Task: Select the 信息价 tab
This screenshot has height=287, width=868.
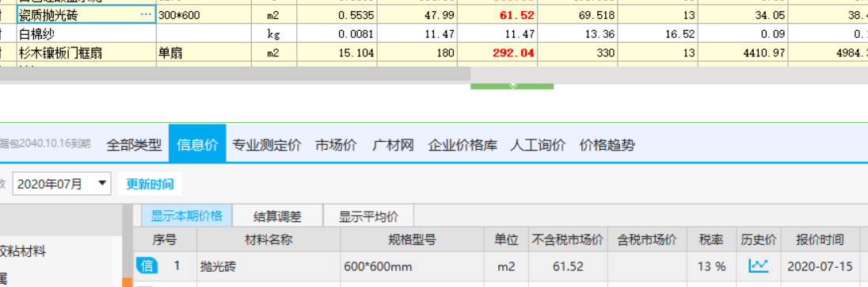Action: click(198, 144)
